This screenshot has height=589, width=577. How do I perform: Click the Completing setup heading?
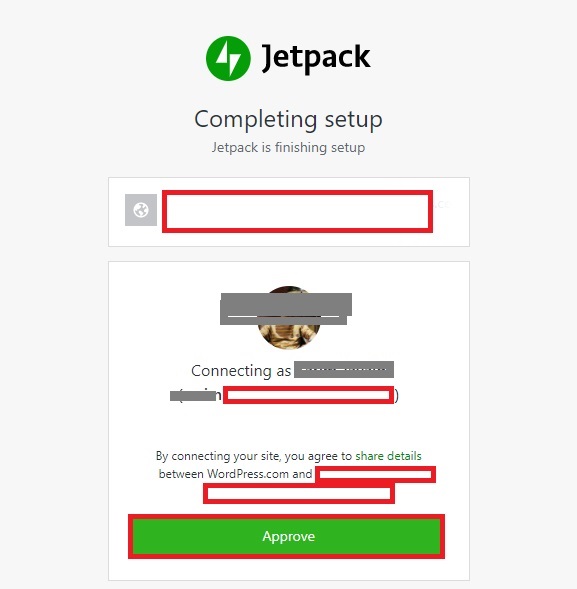(x=288, y=119)
